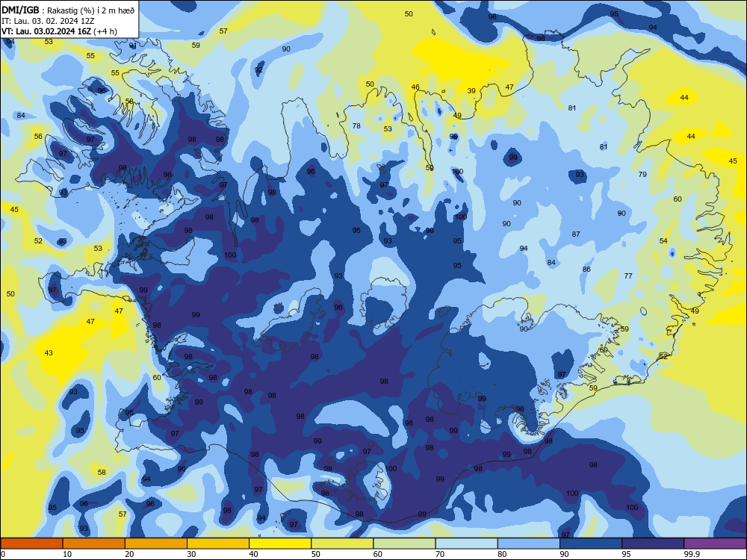Image resolution: width=747 pixels, height=560 pixels.
Task: Click the map value '77'
Action: click(x=628, y=276)
